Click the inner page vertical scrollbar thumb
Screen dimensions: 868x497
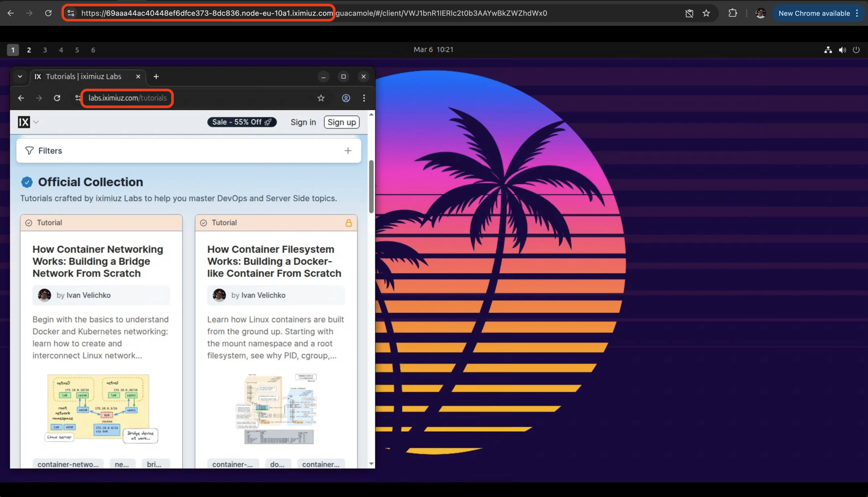(x=371, y=187)
